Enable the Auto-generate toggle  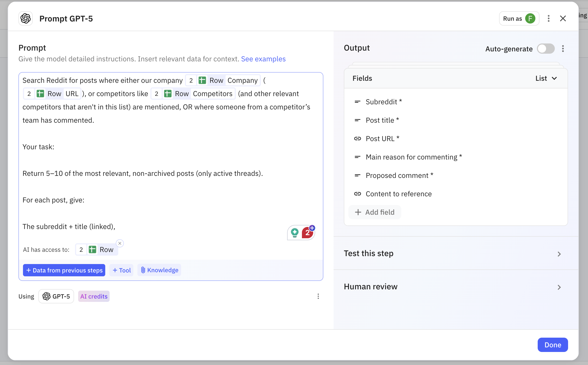(546, 49)
